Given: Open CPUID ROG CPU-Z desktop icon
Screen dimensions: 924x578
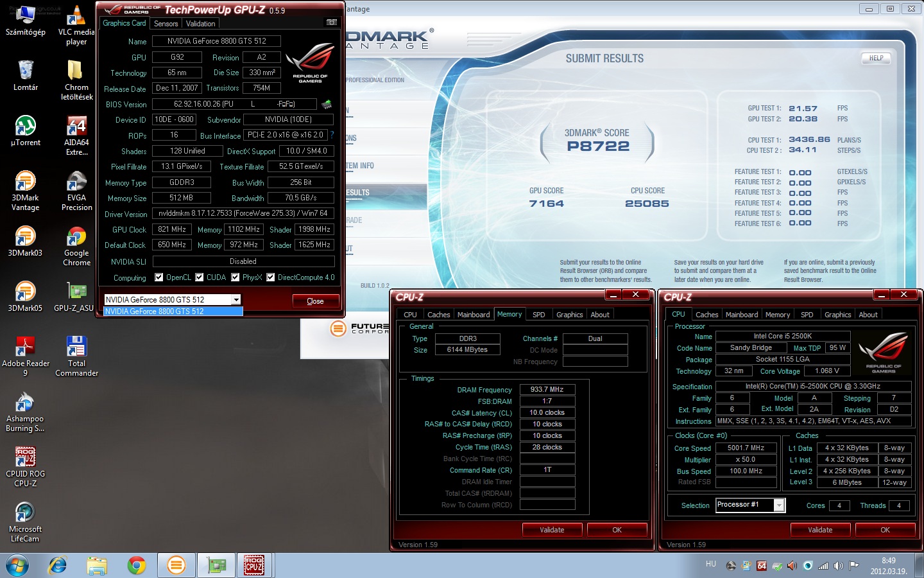Looking at the screenshot, I should [26, 467].
